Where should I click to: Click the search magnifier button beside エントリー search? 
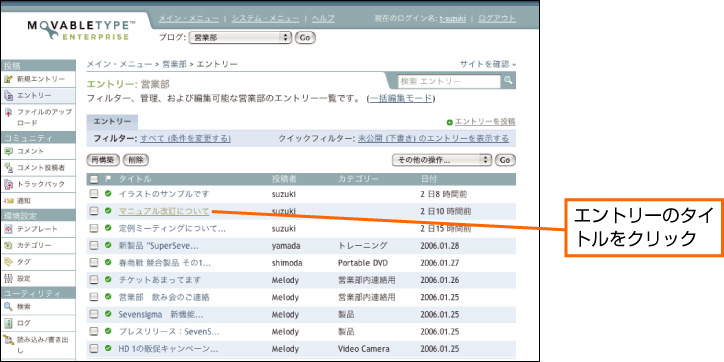pyautogui.click(x=508, y=81)
